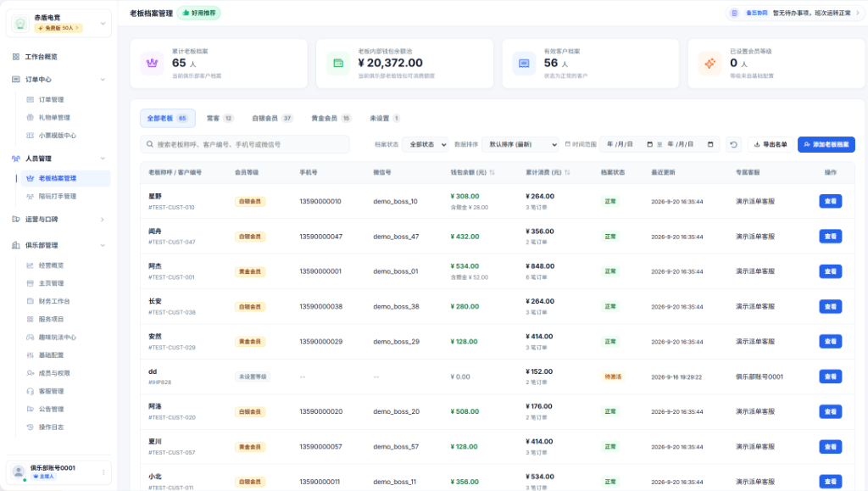The width and height of the screenshot is (868, 491).
Task: Open 礼物单管理 in the sidebar
Action: 54,117
